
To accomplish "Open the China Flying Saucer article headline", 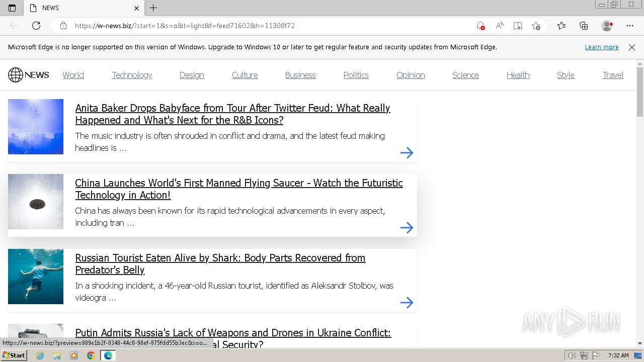I will pos(239,189).
